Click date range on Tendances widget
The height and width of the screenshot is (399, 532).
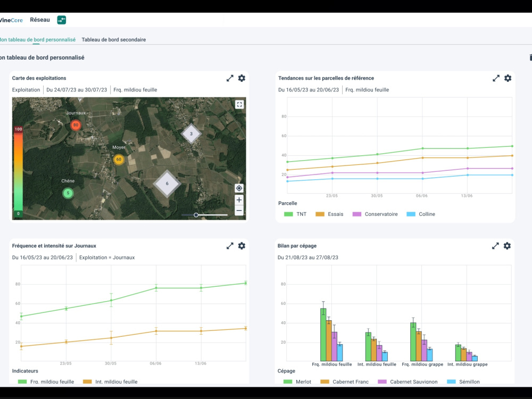(x=309, y=90)
